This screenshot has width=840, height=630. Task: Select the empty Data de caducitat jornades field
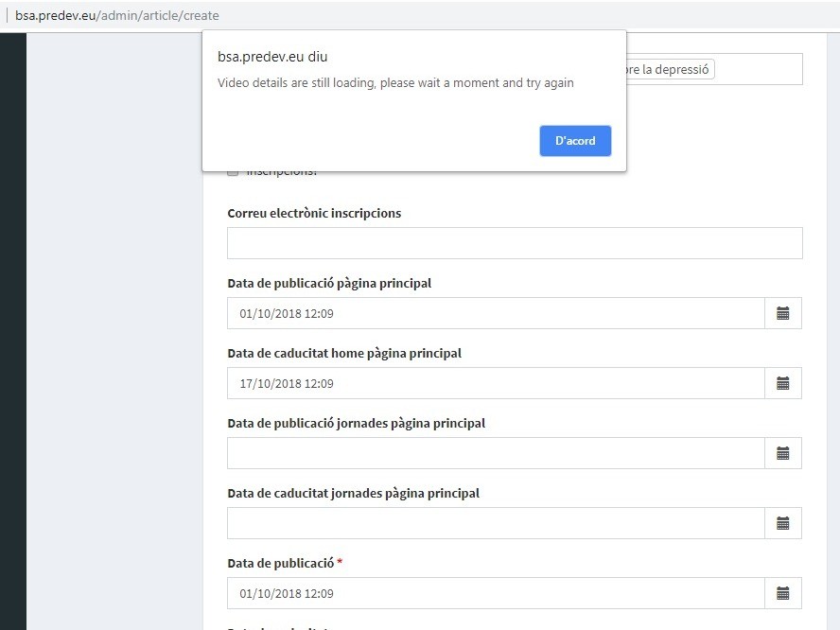pos(496,523)
